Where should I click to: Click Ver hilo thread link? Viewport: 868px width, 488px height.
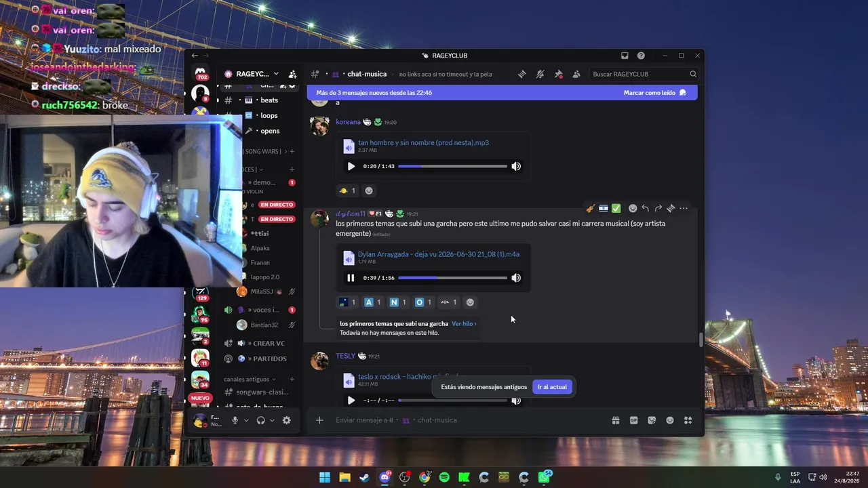click(464, 324)
